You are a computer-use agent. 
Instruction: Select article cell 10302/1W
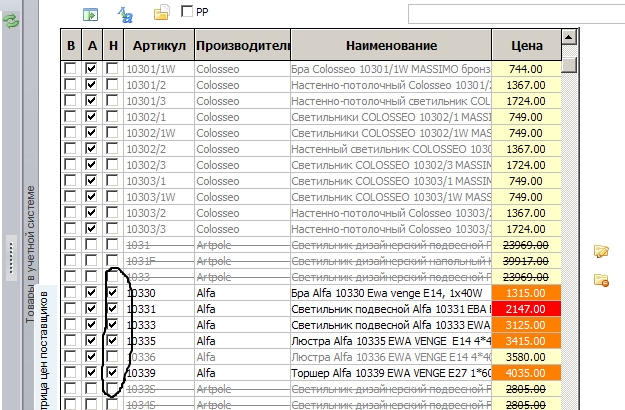click(159, 133)
